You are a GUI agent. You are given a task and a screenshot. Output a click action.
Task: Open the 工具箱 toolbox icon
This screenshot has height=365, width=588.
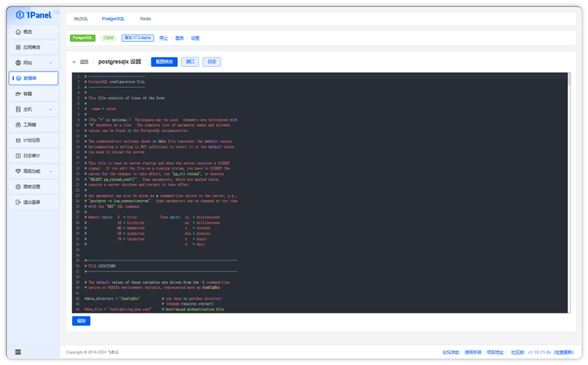pos(18,124)
